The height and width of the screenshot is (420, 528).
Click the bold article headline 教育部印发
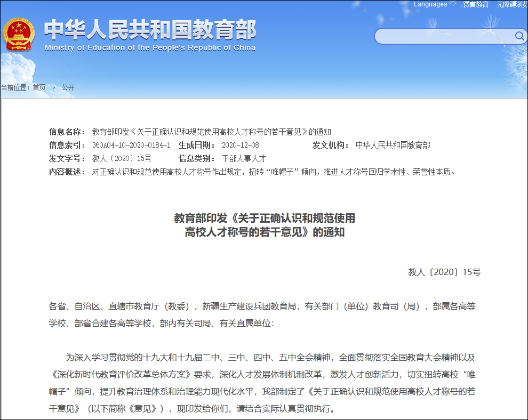click(265, 225)
